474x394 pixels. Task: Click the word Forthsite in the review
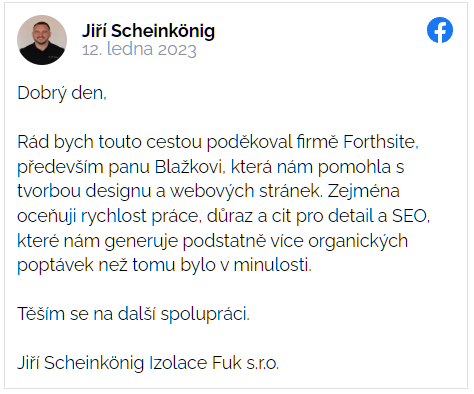[x=381, y=142]
